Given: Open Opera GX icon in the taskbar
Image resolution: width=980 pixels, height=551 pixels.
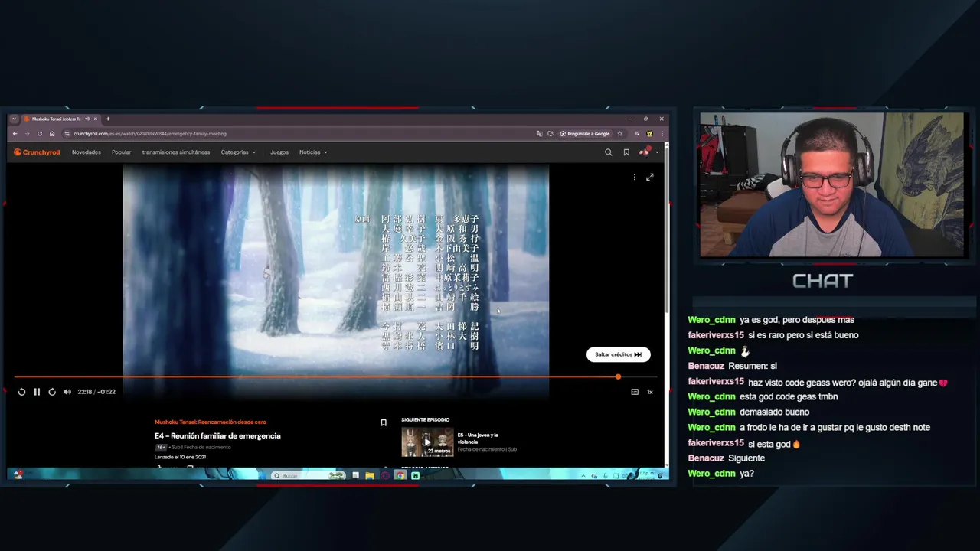Looking at the screenshot, I should (384, 476).
